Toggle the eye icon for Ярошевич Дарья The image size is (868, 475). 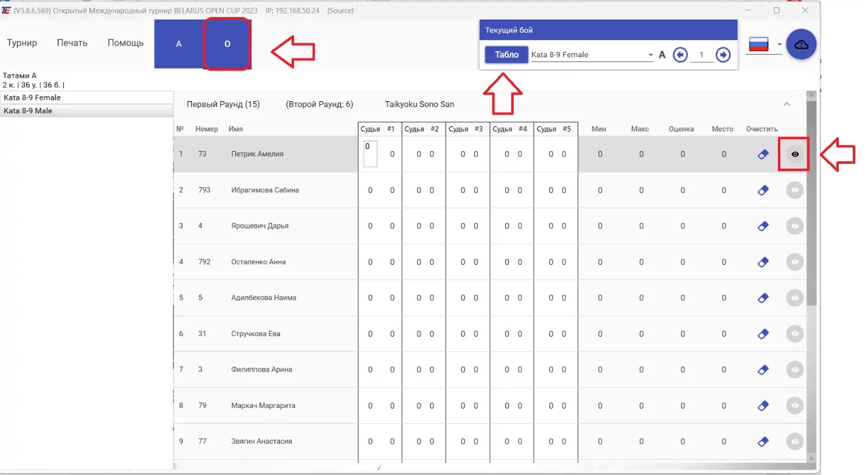pos(794,226)
